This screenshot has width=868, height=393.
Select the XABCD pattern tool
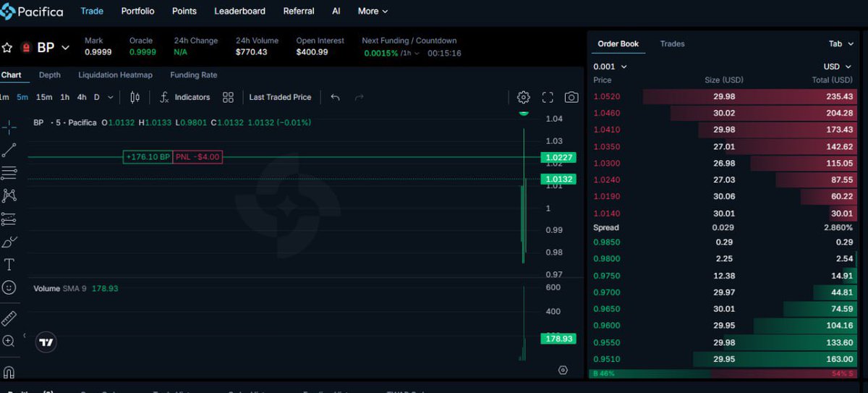(9, 195)
